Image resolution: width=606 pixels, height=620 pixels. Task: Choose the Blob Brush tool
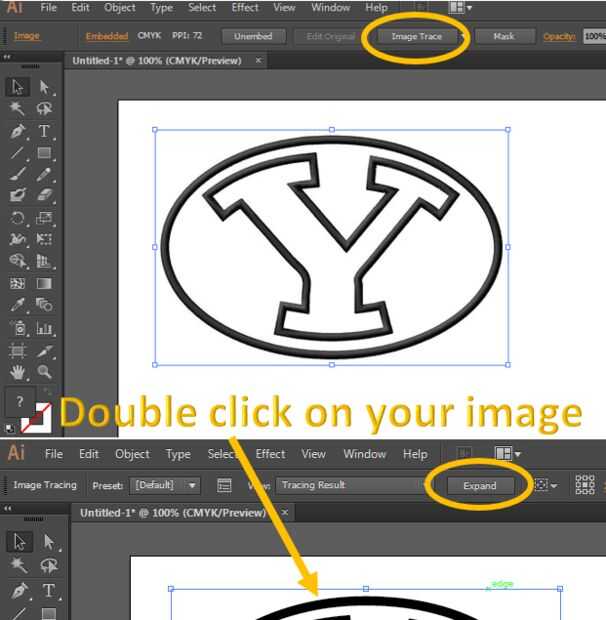pyautogui.click(x=17, y=195)
